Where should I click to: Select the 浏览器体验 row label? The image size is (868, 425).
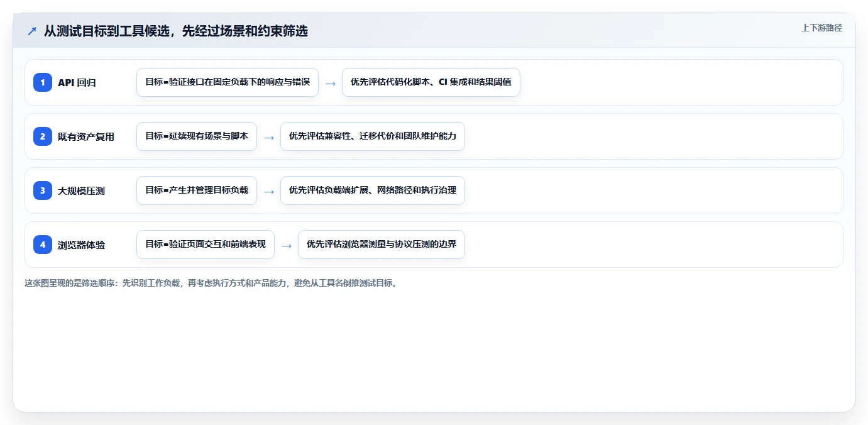coord(81,245)
